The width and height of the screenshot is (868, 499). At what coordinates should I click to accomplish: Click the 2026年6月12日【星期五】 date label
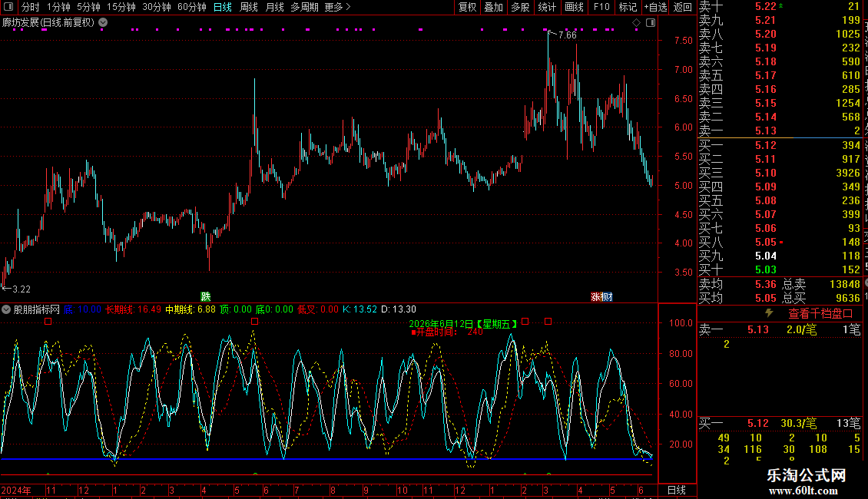coord(464,324)
